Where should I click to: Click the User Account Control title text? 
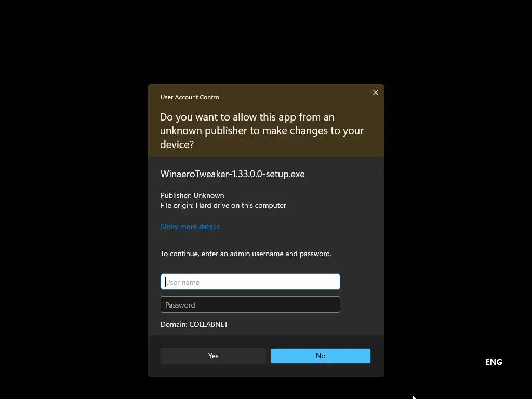(190, 97)
